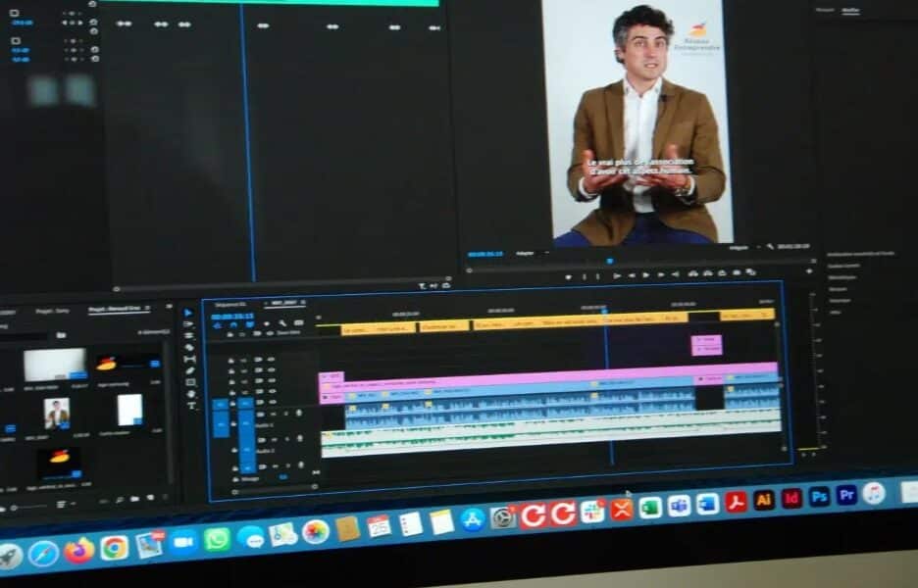Select the first yellow caption clip

coord(379,329)
